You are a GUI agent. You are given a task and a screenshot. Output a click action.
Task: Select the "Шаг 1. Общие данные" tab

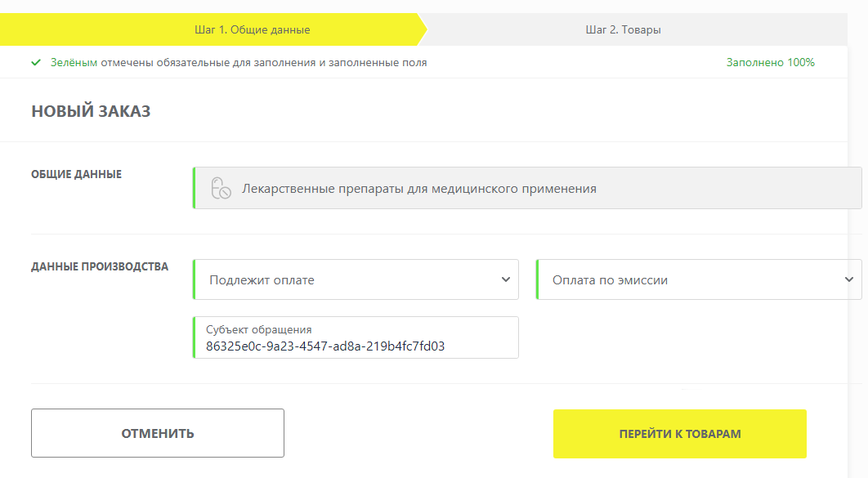252,29
